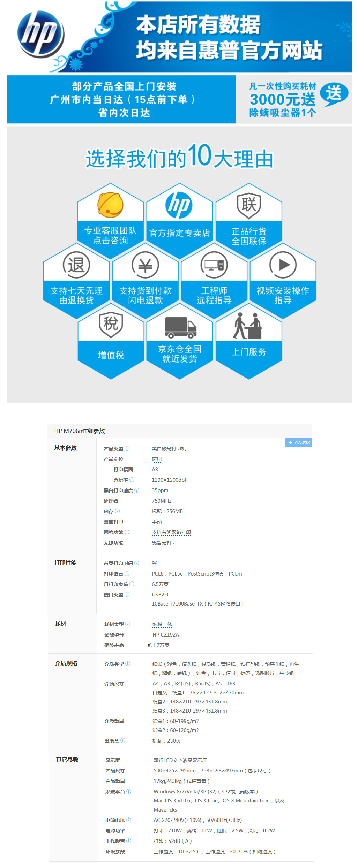The width and height of the screenshot is (358, 868).
Task: Click info icon next to 分辨率
Action: (x=132, y=480)
